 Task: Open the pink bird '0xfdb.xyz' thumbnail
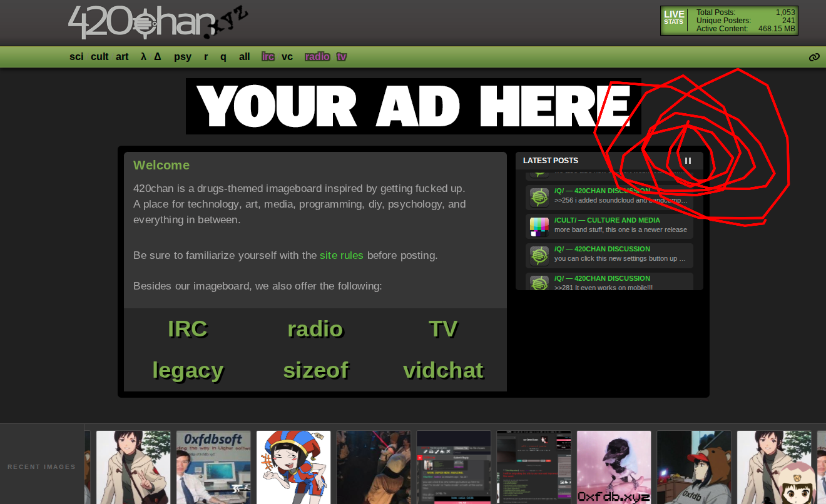pos(614,467)
